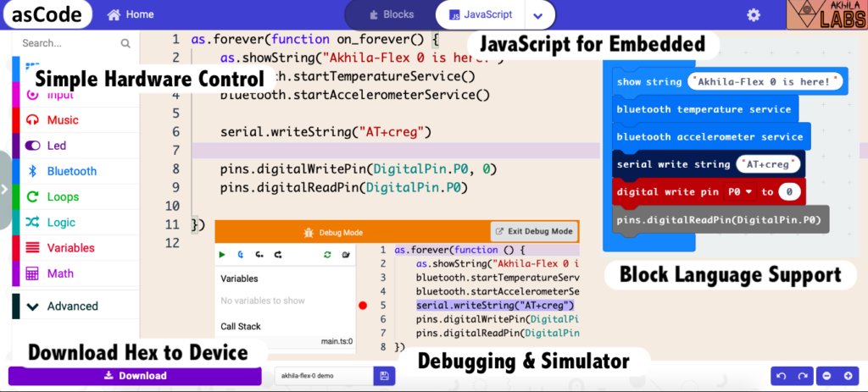Open the Home page
This screenshot has height=392, width=868.
point(131,14)
